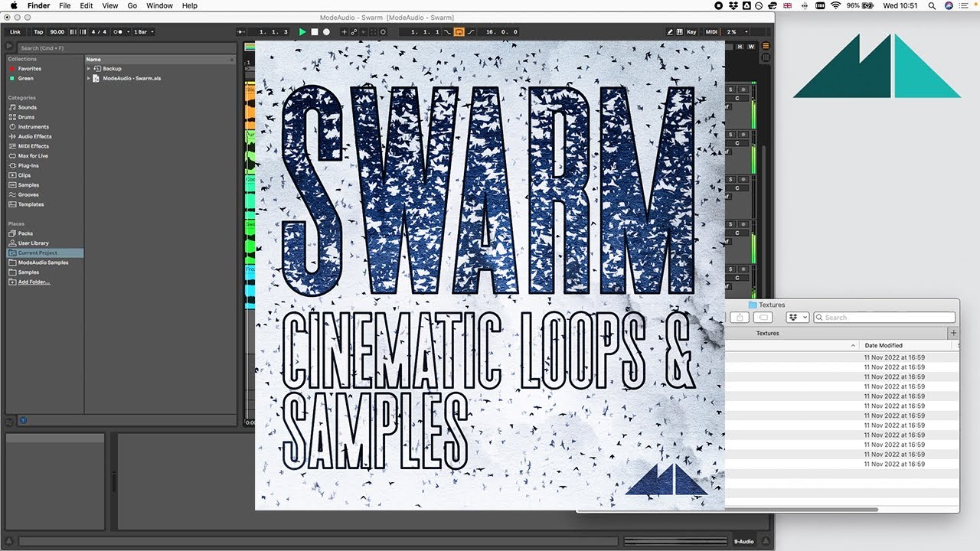
Task: Toggle the Follow playback arrow button
Action: tap(240, 32)
